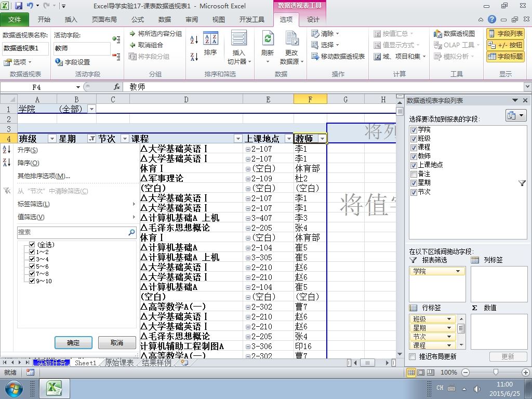532x399 pixels.
Task: Open the 文件 File tab
Action: click(x=14, y=20)
